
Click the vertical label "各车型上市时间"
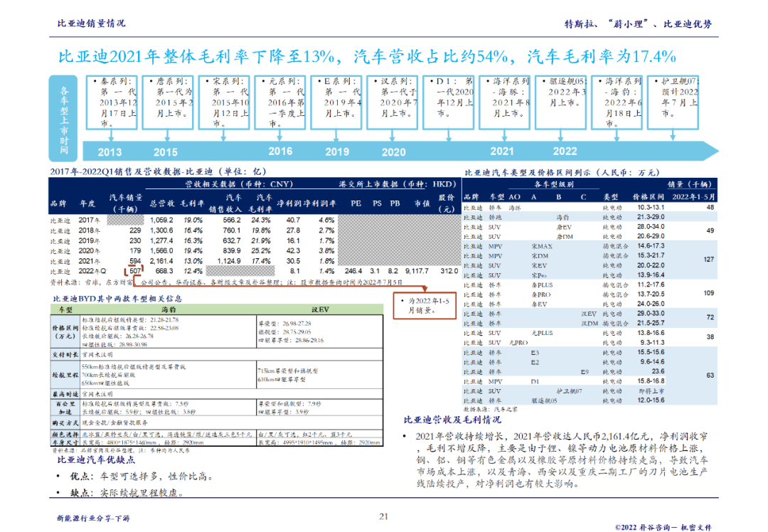(x=63, y=119)
